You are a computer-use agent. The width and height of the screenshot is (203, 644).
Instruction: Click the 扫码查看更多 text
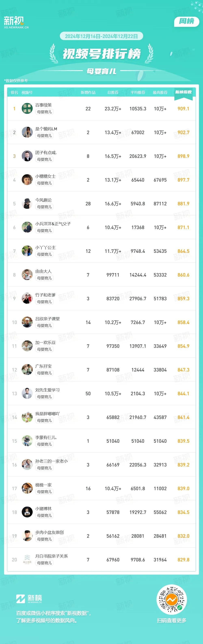[172, 620]
